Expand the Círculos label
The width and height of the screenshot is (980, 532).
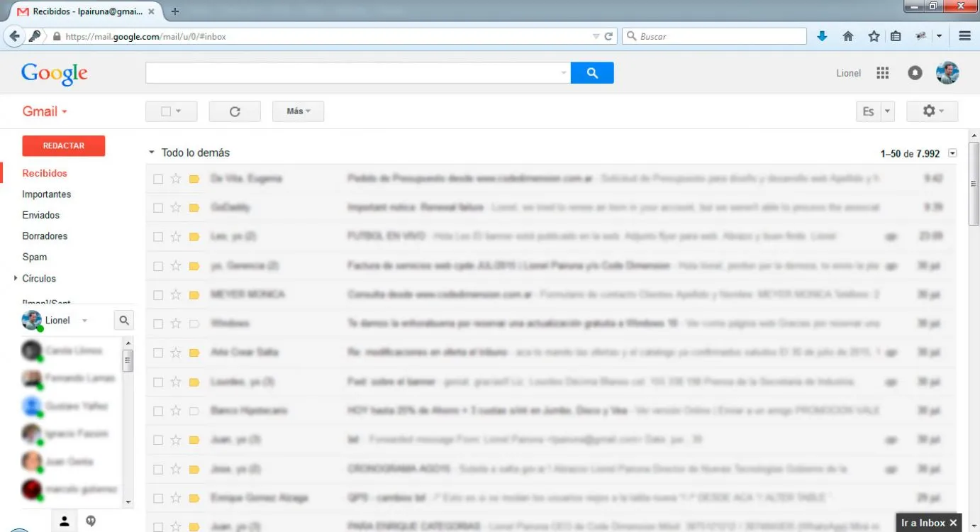[16, 279]
